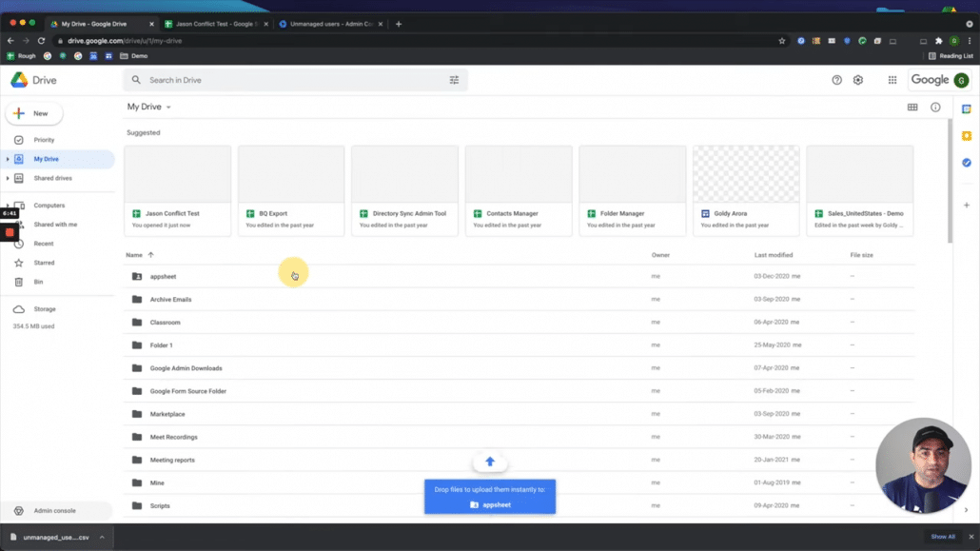Open a new browser tab

coord(399,24)
